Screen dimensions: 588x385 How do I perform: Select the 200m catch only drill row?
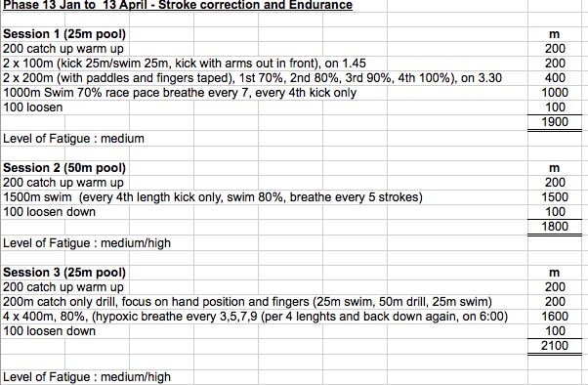247,302
